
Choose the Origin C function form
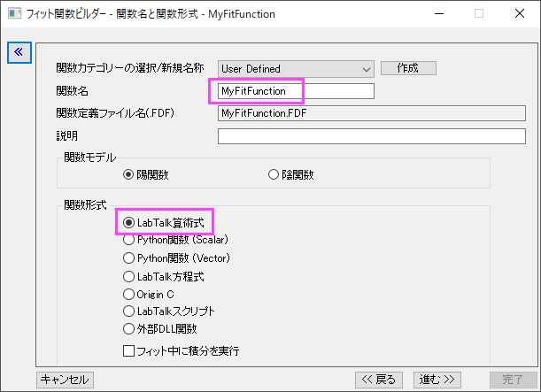(128, 295)
